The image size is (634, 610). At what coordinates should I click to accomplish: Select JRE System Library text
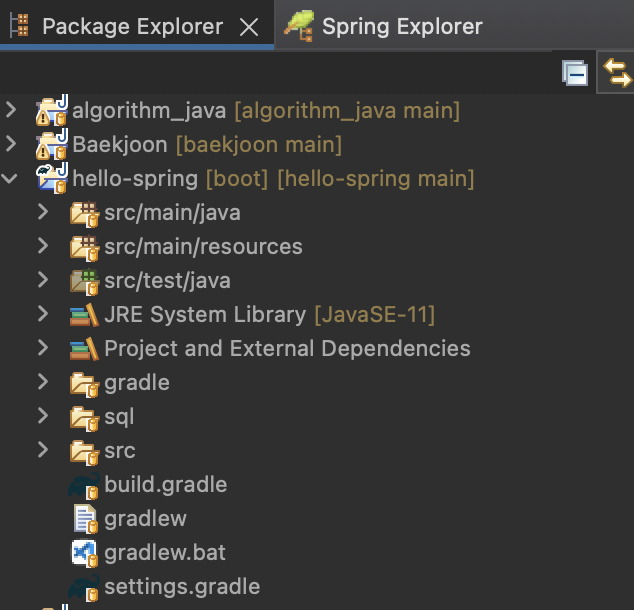pyautogui.click(x=205, y=314)
